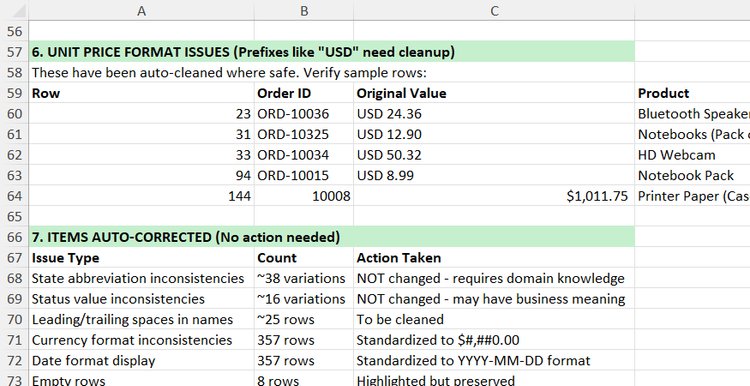This screenshot has height=386, width=750.
Task: Select row 60 header
Action: click(14, 114)
